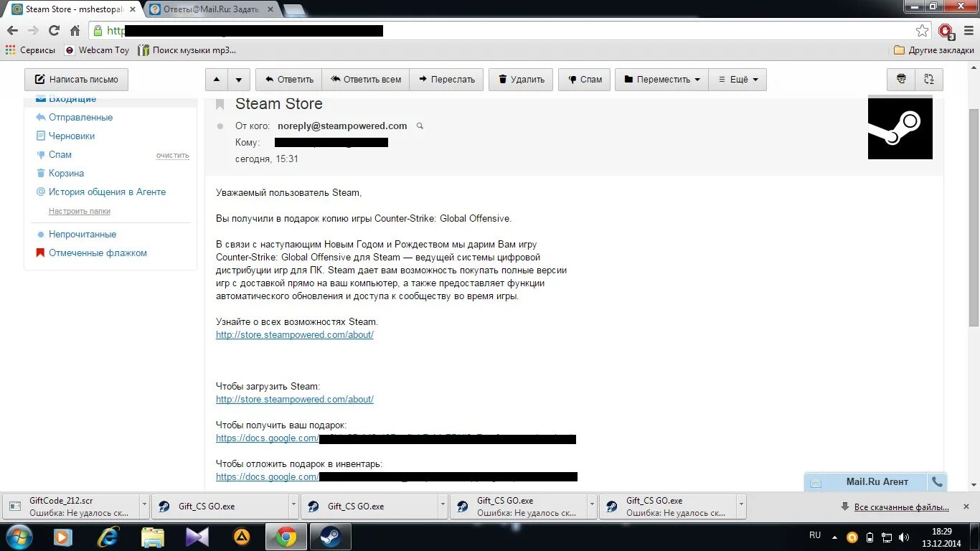Open docs.google.com link under отложить подарок
The height and width of the screenshot is (551, 980).
pyautogui.click(x=397, y=476)
